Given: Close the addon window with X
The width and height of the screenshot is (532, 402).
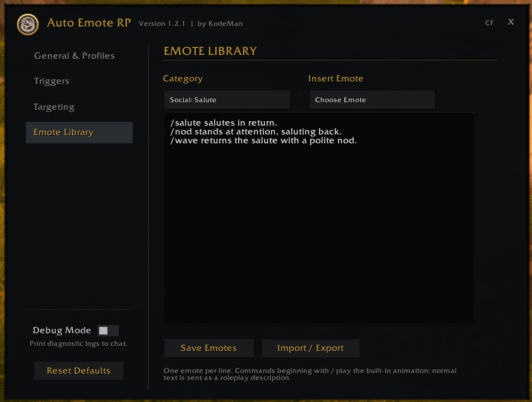Looking at the screenshot, I should 511,22.
